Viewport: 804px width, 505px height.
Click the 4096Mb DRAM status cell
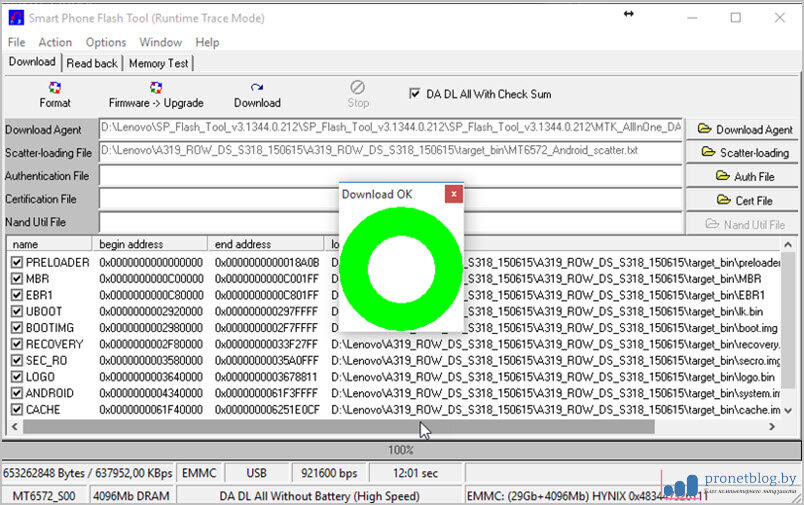(131, 496)
